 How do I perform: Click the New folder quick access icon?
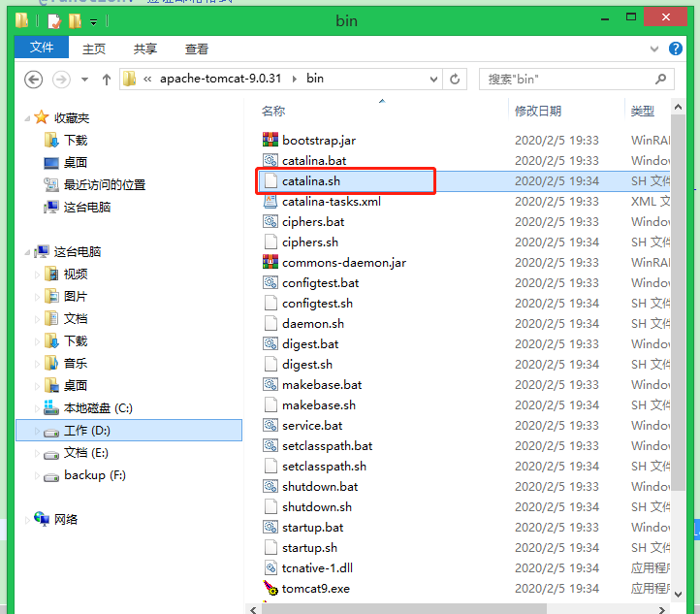pyautogui.click(x=75, y=21)
